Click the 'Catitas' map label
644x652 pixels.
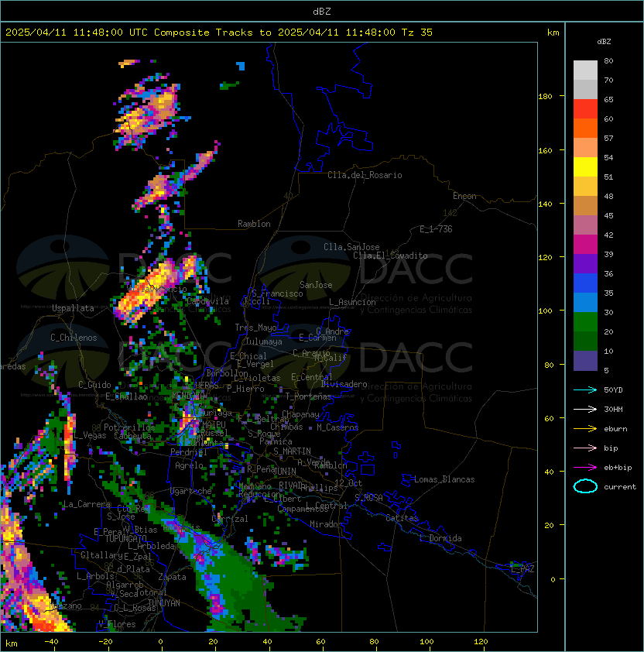click(x=402, y=518)
